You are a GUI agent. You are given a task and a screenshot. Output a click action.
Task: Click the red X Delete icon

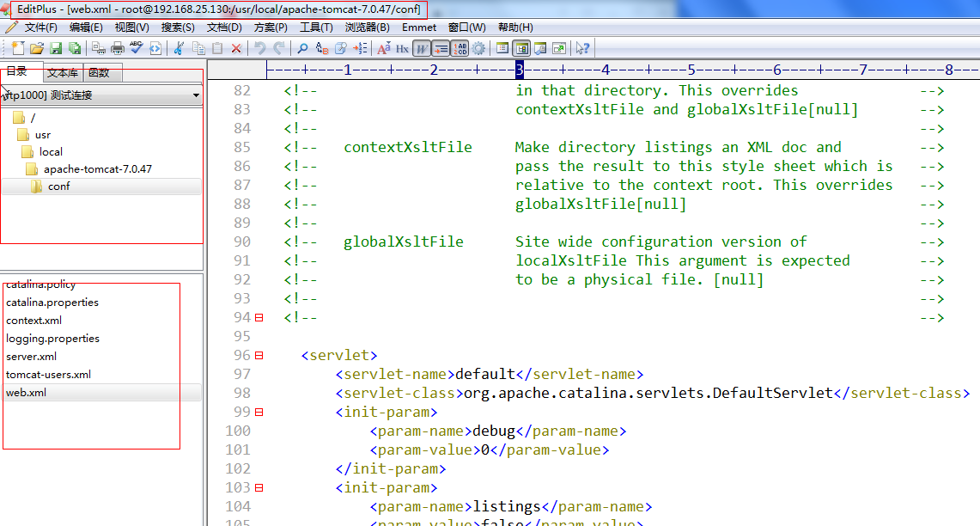[x=236, y=48]
